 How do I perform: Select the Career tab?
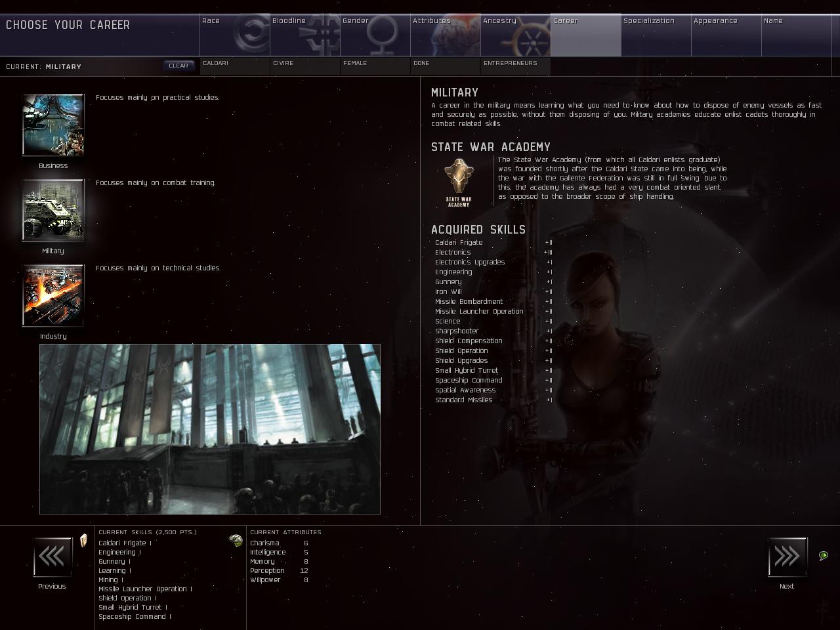point(586,35)
